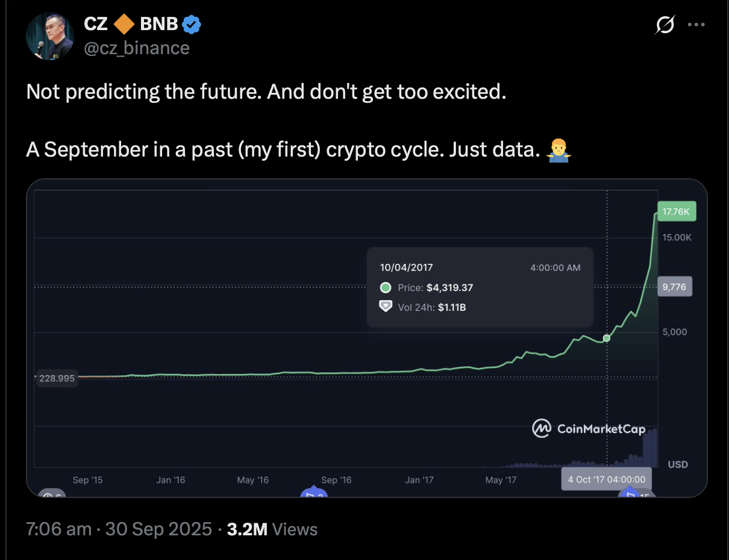
Task: Open the three-dot more options menu
Action: coord(696,25)
